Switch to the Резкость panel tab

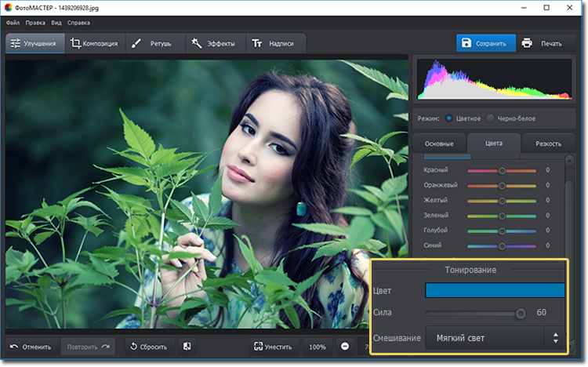pos(548,144)
